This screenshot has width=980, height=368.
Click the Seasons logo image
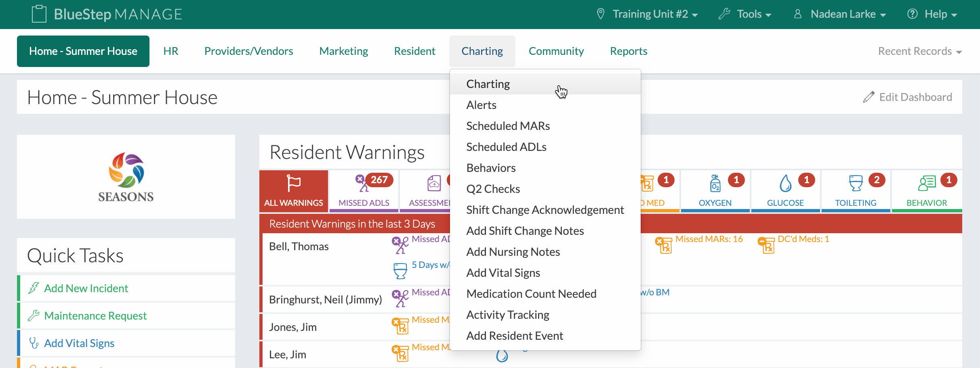click(x=126, y=177)
